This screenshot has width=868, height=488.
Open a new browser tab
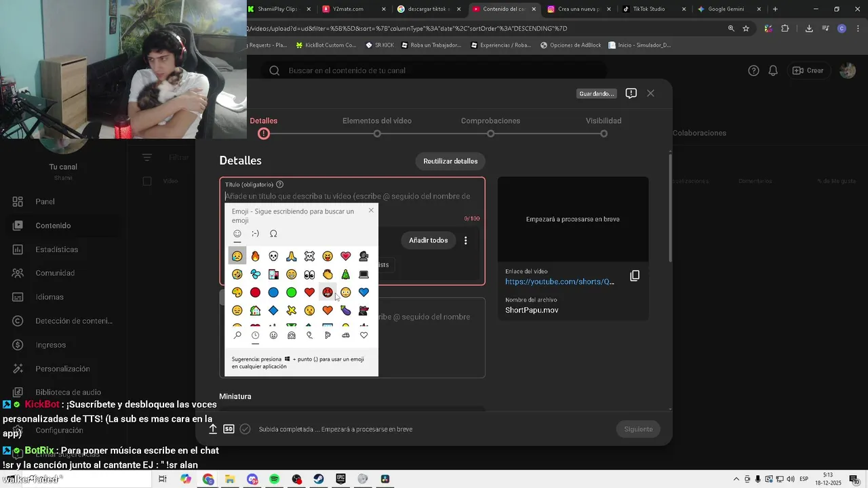[x=775, y=9]
